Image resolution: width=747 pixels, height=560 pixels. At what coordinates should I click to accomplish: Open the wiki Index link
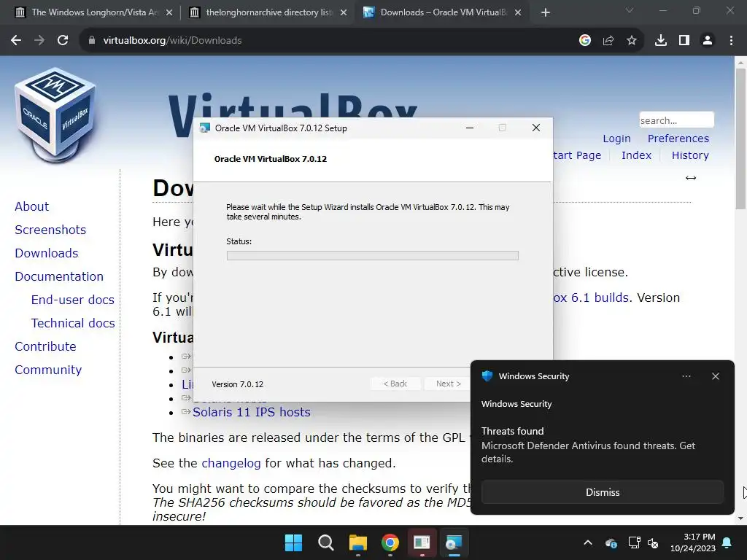(x=636, y=155)
